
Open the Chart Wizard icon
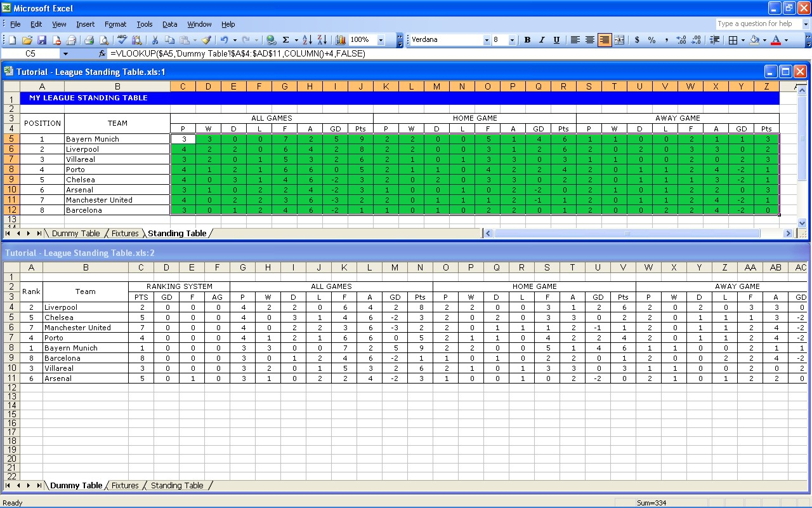coord(341,40)
